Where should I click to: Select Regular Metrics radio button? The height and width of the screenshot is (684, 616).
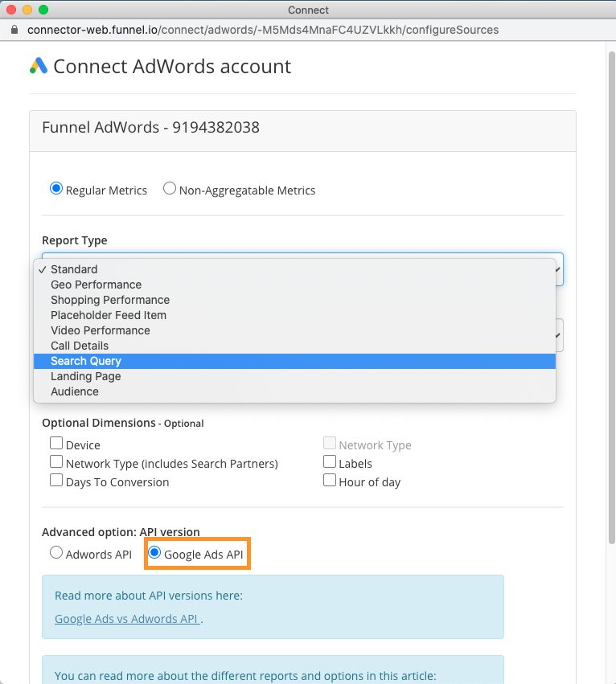(x=56, y=188)
